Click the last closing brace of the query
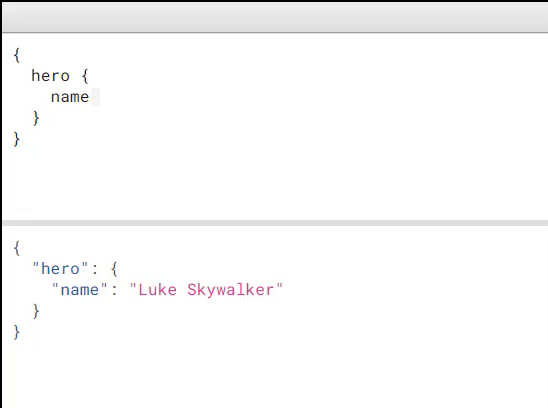Screen dimensions: 548x408 click(16, 139)
